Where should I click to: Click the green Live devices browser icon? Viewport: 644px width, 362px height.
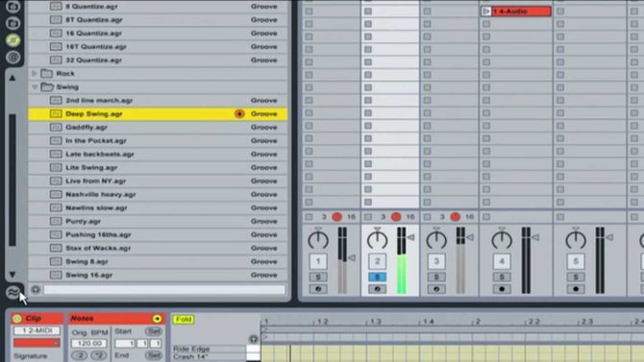click(13, 40)
